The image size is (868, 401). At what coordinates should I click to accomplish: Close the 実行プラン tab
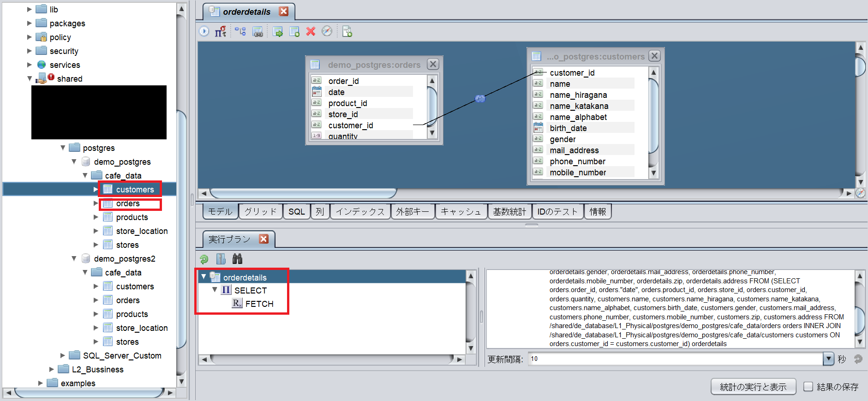263,239
